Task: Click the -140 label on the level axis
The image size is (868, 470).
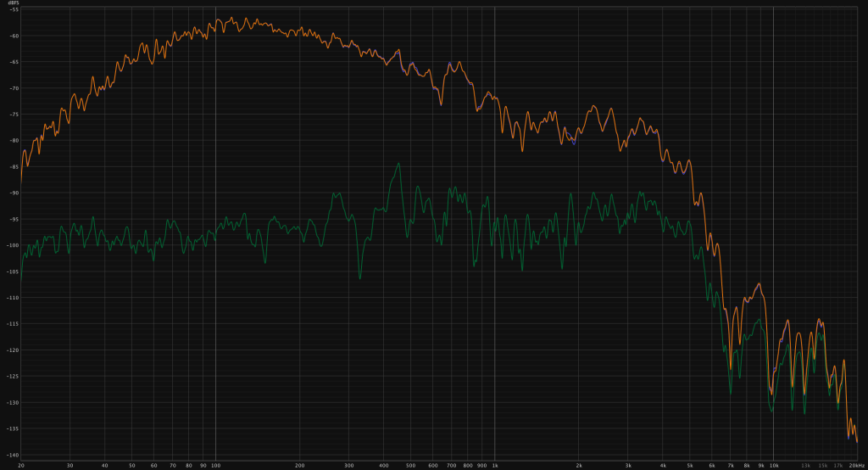Action: tap(14, 455)
